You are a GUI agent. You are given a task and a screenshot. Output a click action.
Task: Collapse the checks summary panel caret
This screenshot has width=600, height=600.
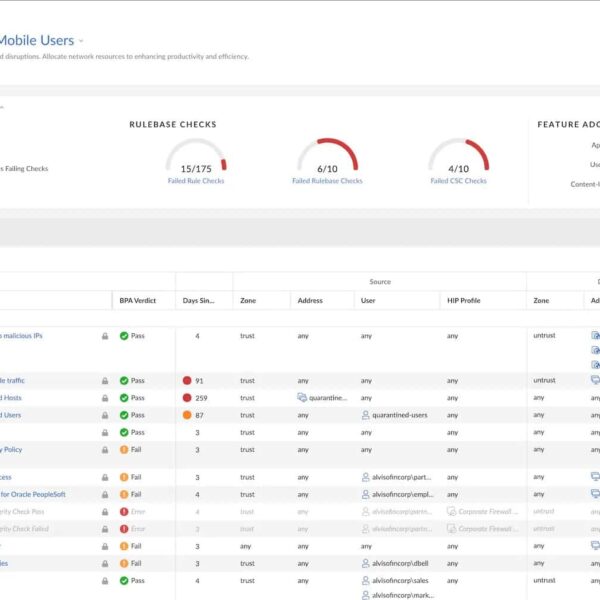(x=2, y=106)
